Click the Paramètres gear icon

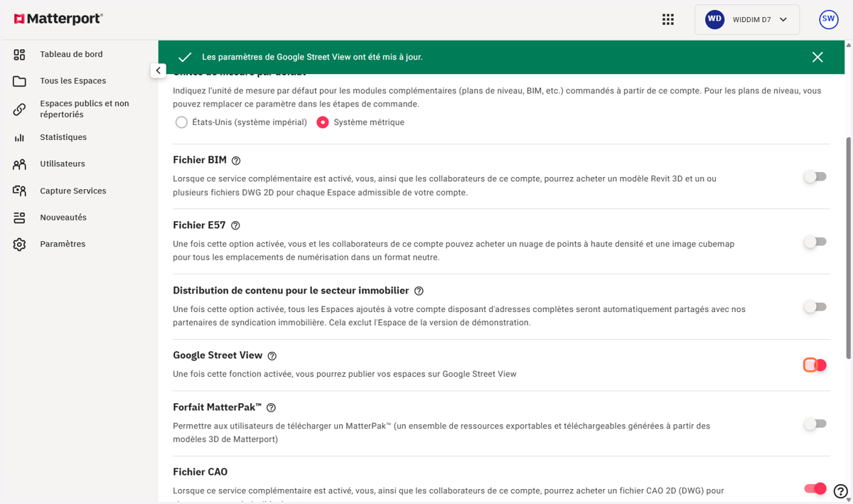pos(19,245)
